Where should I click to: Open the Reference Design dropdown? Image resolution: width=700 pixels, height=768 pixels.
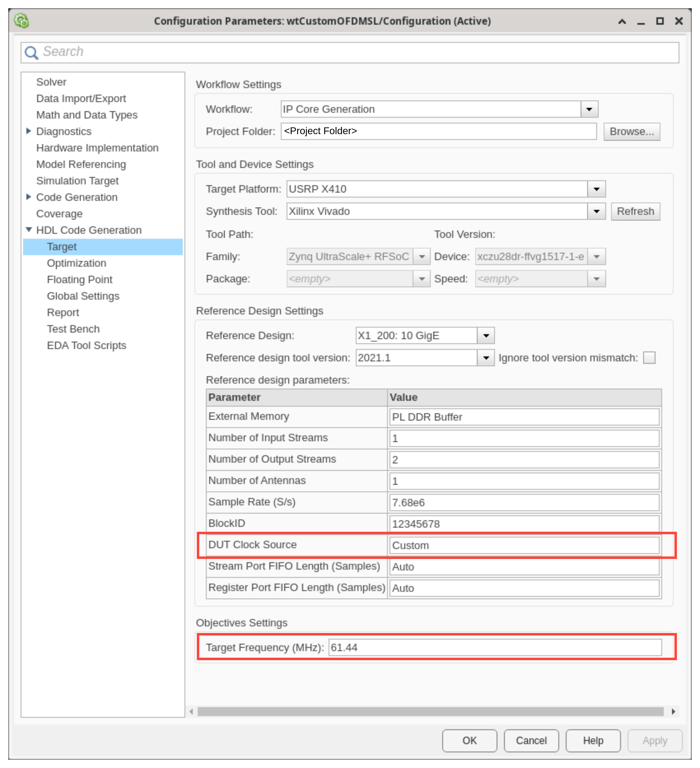486,336
